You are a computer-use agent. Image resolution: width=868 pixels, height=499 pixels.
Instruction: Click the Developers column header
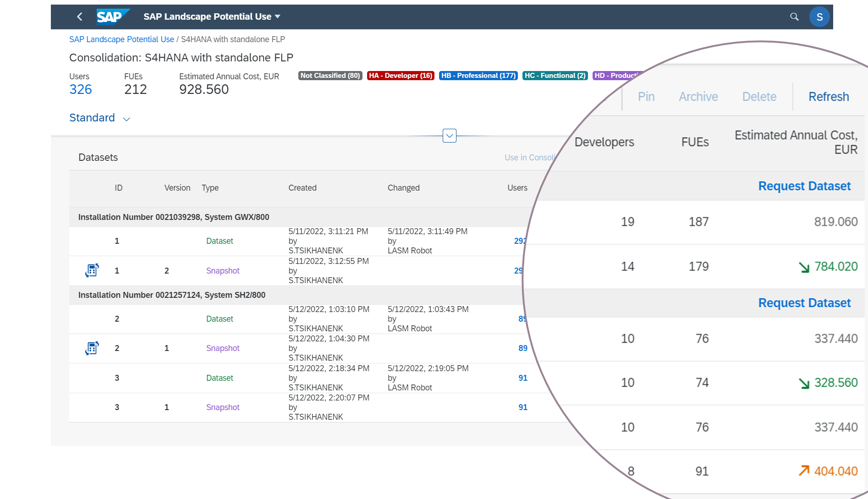[604, 142]
